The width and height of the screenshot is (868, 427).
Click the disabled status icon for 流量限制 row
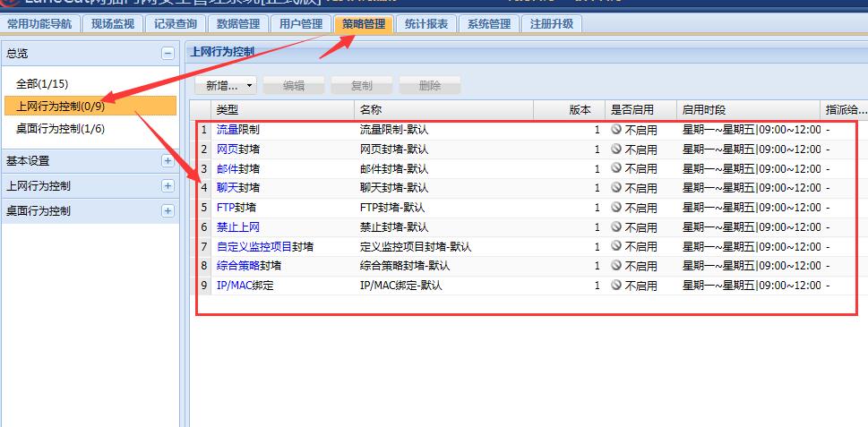pyautogui.click(x=615, y=130)
